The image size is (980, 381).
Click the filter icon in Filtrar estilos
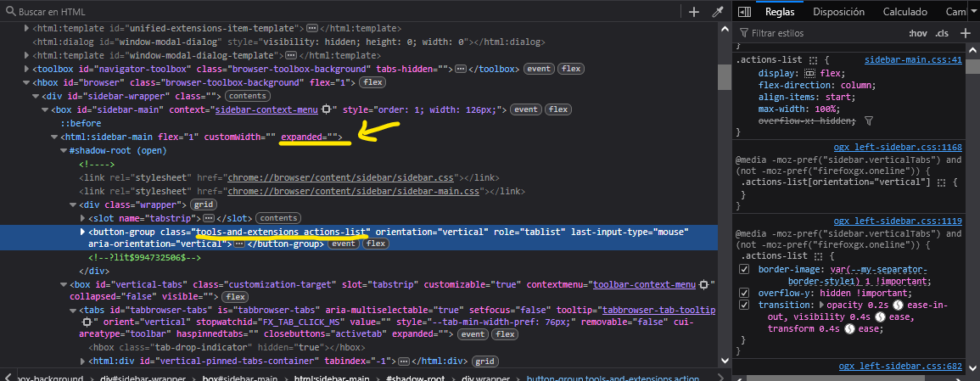coord(744,33)
